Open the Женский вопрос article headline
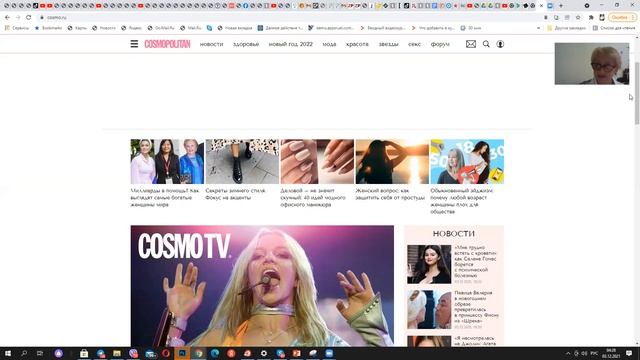This screenshot has width=640, height=360. point(390,194)
